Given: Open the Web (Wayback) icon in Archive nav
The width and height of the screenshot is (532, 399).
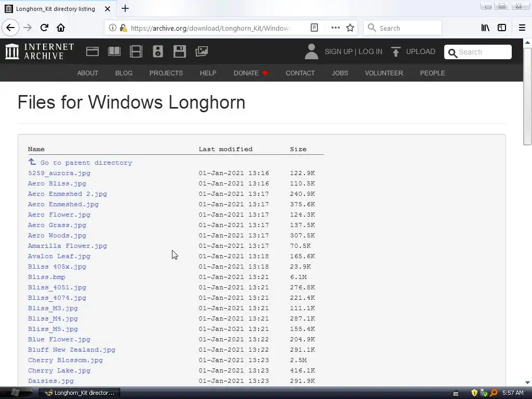Looking at the screenshot, I should [x=92, y=51].
